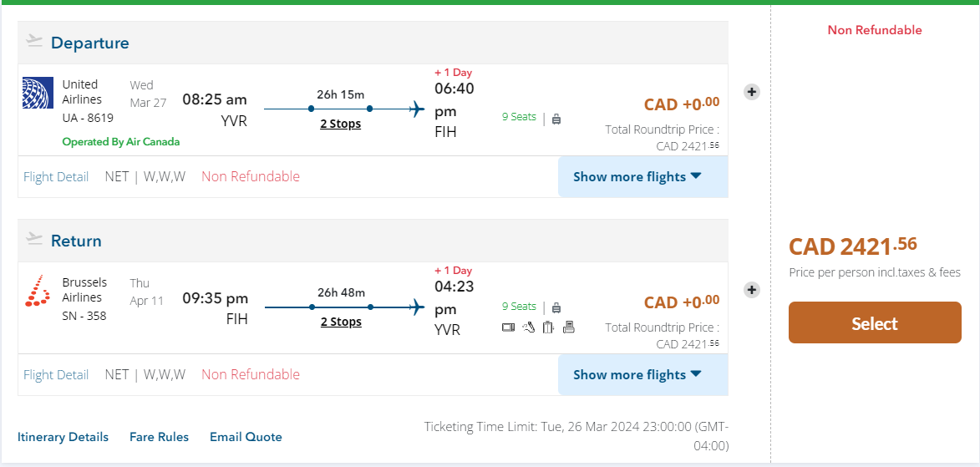View the Fare Rules
The height and width of the screenshot is (467, 980).
click(159, 437)
